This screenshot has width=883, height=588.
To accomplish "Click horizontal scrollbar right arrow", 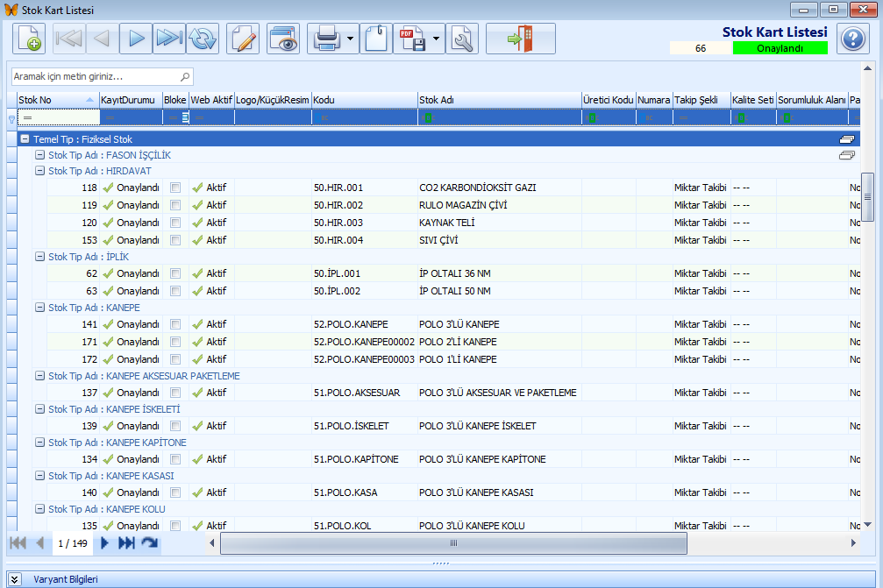I will pyautogui.click(x=853, y=543).
